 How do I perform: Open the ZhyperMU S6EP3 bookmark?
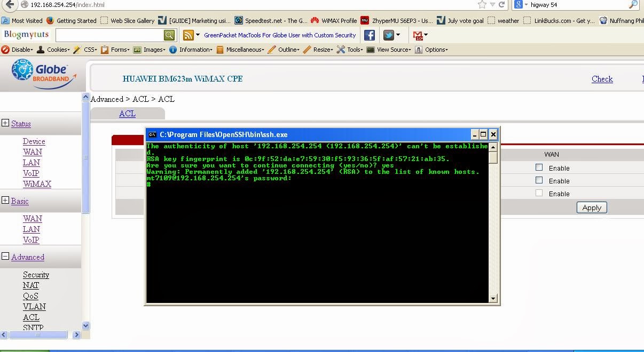[x=397, y=21]
